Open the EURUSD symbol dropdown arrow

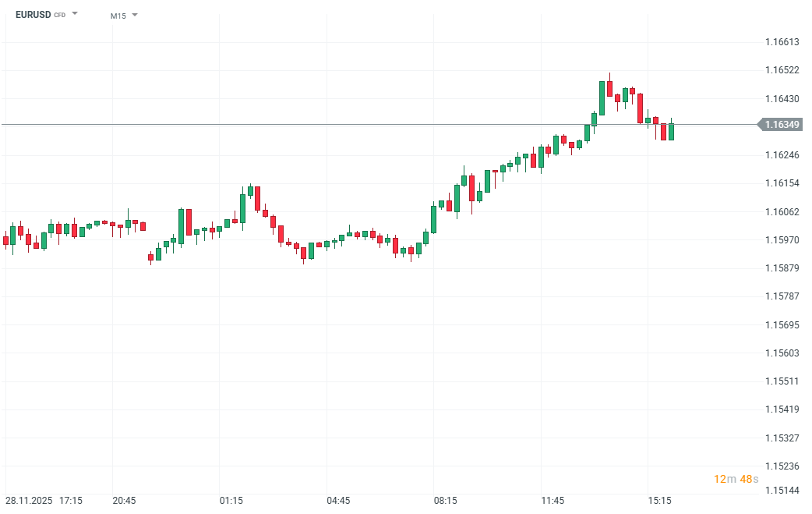tap(75, 14)
